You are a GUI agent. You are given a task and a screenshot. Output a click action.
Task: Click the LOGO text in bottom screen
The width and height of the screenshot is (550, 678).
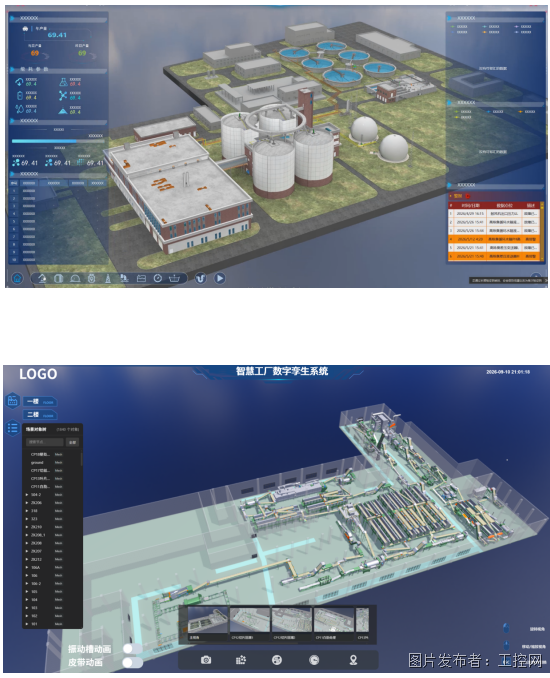click(x=38, y=374)
